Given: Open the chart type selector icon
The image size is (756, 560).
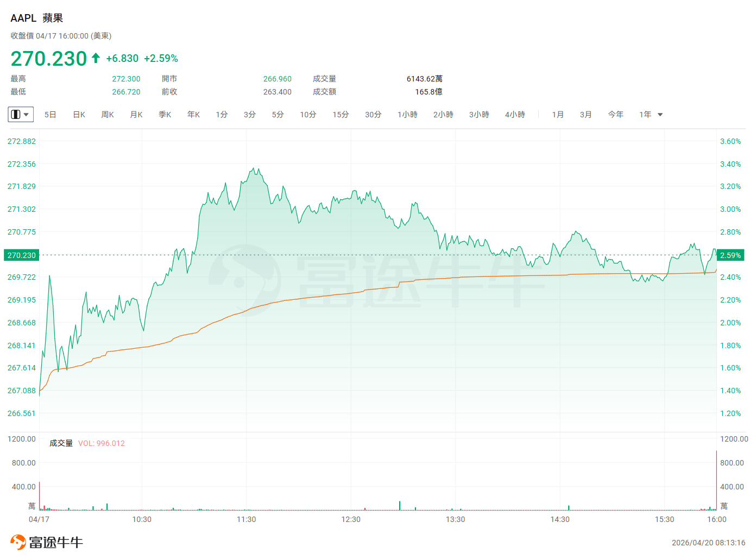Looking at the screenshot, I should (21, 115).
